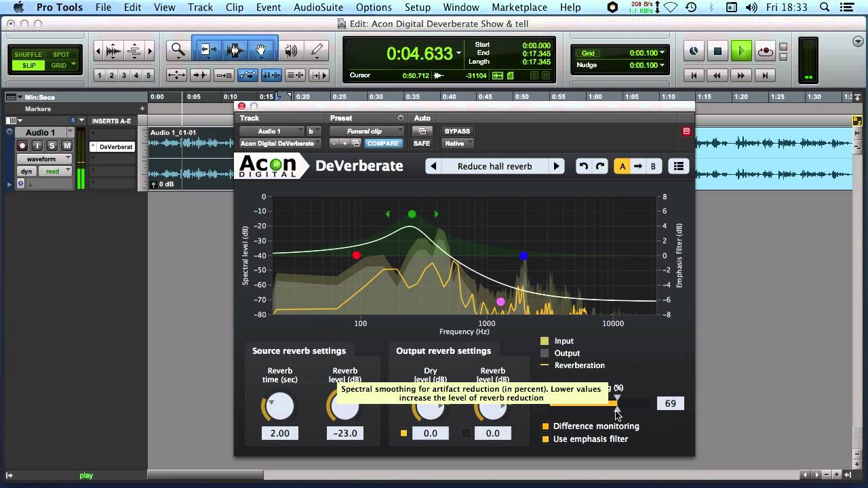Open the read automation mode dropdown

pos(55,171)
